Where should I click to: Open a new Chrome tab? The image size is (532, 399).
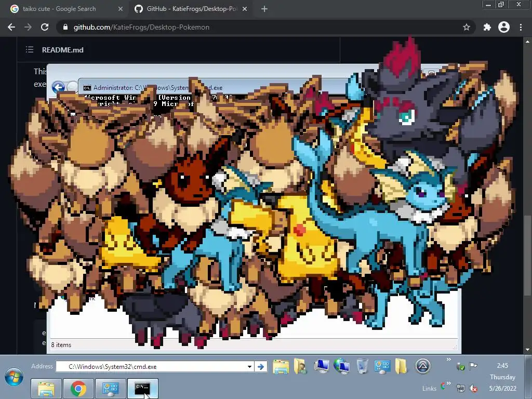point(264,9)
